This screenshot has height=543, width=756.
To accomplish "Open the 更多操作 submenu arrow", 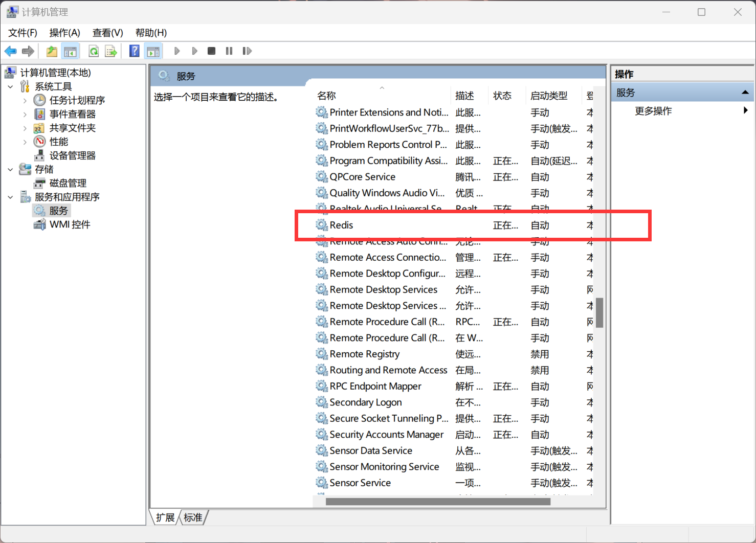I will tap(745, 110).
